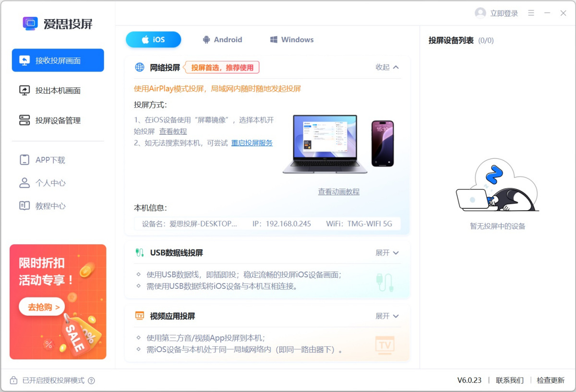Switch to the Android tab
The height and width of the screenshot is (392, 576).
[x=222, y=39]
